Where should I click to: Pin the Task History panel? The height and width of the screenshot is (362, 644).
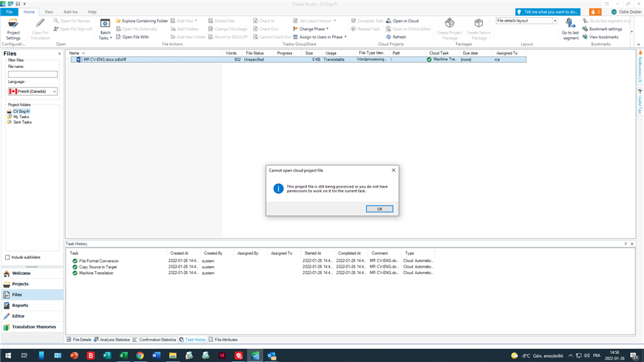[x=625, y=244]
